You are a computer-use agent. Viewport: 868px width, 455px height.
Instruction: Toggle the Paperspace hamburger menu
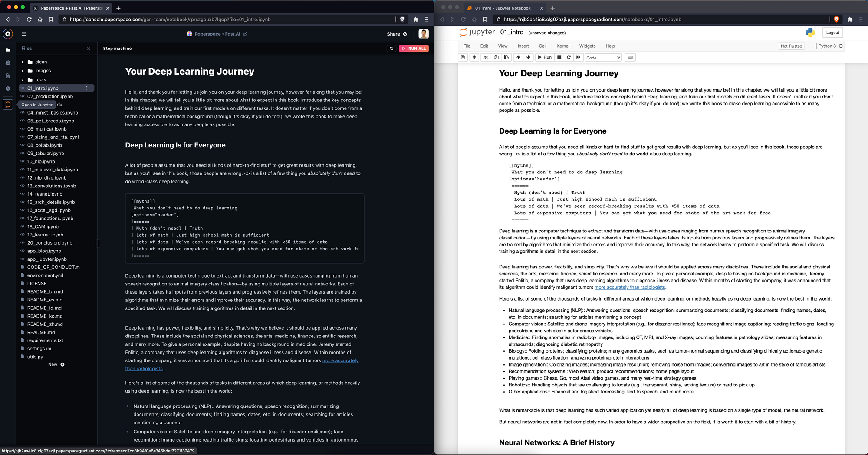point(24,34)
